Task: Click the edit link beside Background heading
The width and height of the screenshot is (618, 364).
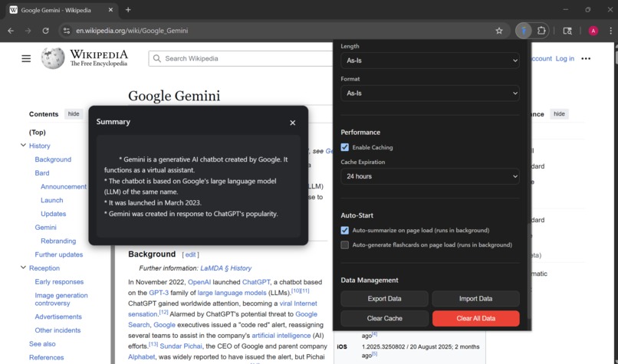Action: pyautogui.click(x=190, y=255)
